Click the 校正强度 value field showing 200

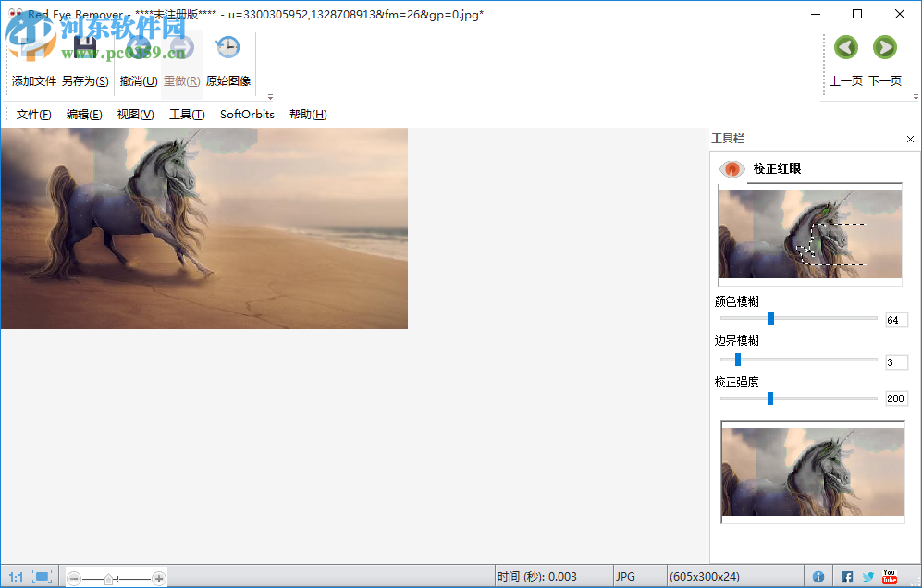(x=897, y=398)
